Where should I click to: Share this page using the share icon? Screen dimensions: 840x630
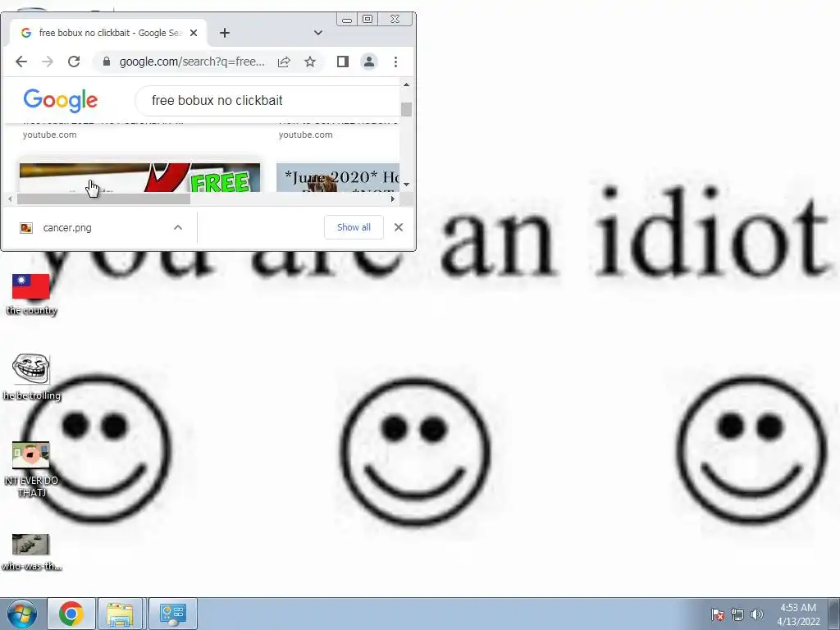[284, 62]
